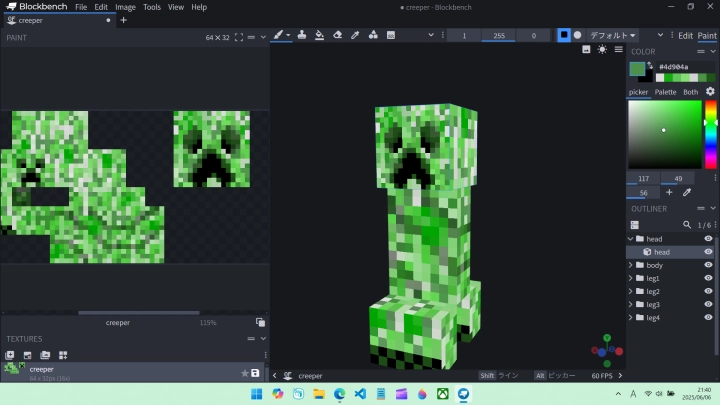Choose the Eraser tool
This screenshot has height=405, width=720.
[337, 35]
